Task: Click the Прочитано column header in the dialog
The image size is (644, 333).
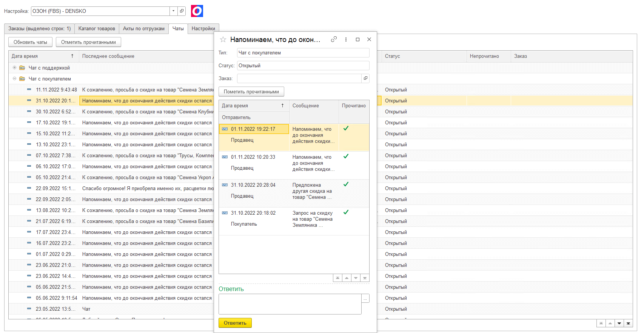Action: coord(354,106)
